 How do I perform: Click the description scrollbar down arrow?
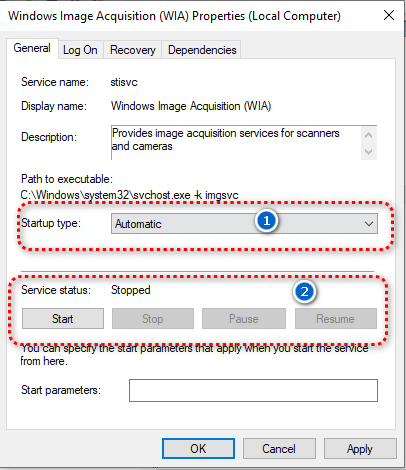tap(369, 152)
